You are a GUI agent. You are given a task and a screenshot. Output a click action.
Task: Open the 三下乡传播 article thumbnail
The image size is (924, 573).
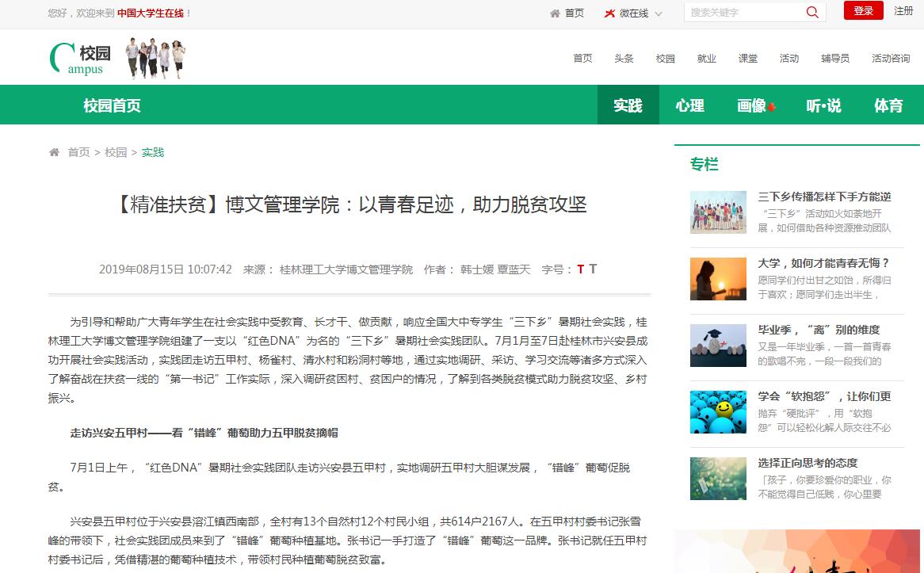click(x=718, y=212)
